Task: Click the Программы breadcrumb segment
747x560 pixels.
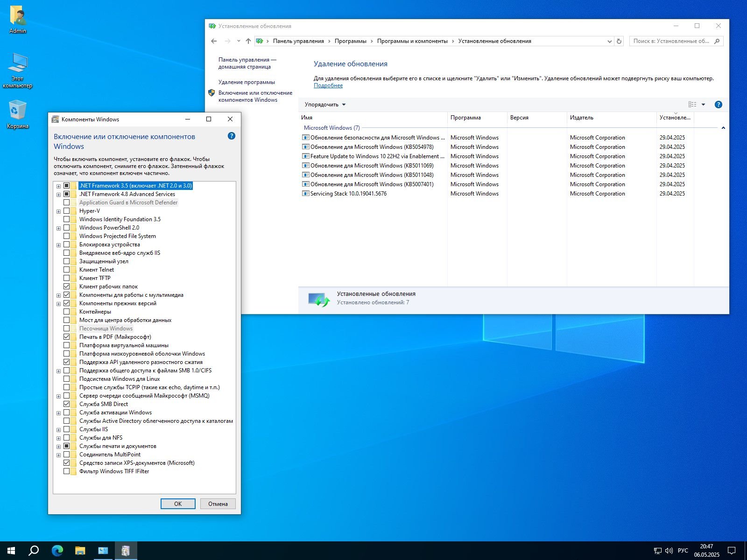Action: [x=350, y=41]
